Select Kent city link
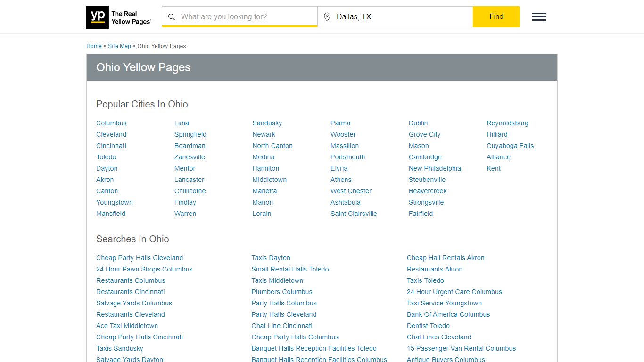This screenshot has width=644, height=362. pos(494,168)
